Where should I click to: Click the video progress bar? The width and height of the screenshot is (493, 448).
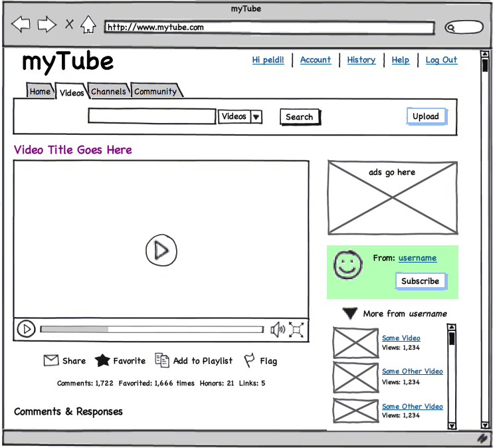pyautogui.click(x=152, y=330)
